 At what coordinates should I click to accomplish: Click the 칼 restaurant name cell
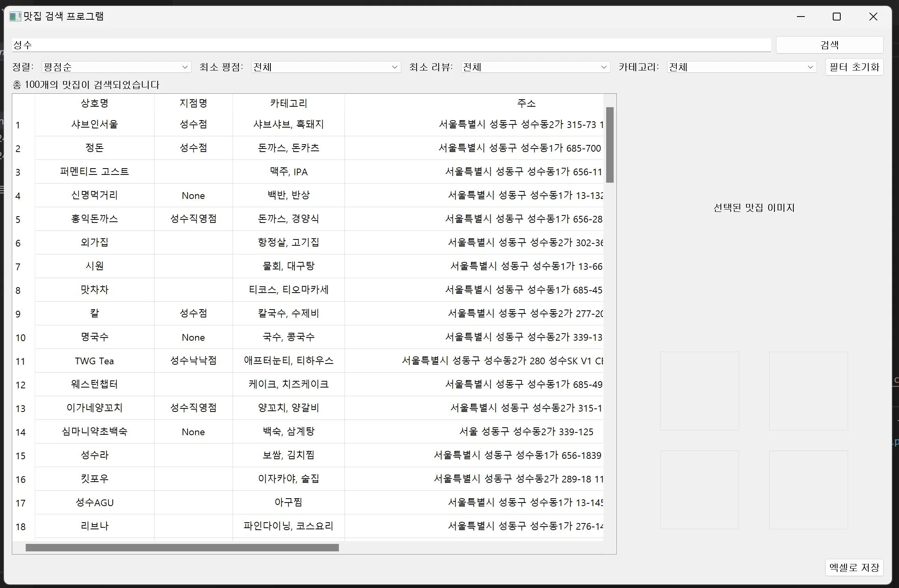tap(95, 313)
